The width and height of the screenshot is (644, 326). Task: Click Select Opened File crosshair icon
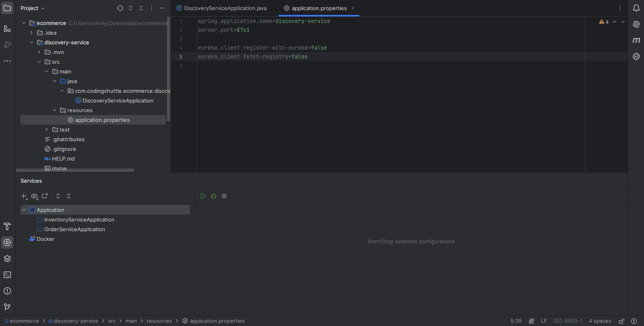pyautogui.click(x=120, y=8)
